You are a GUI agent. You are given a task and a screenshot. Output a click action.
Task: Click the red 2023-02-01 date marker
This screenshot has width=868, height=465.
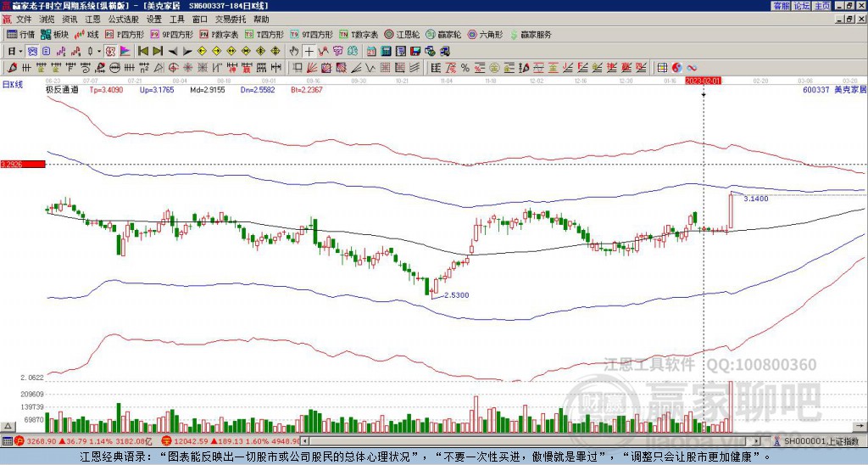pos(703,81)
